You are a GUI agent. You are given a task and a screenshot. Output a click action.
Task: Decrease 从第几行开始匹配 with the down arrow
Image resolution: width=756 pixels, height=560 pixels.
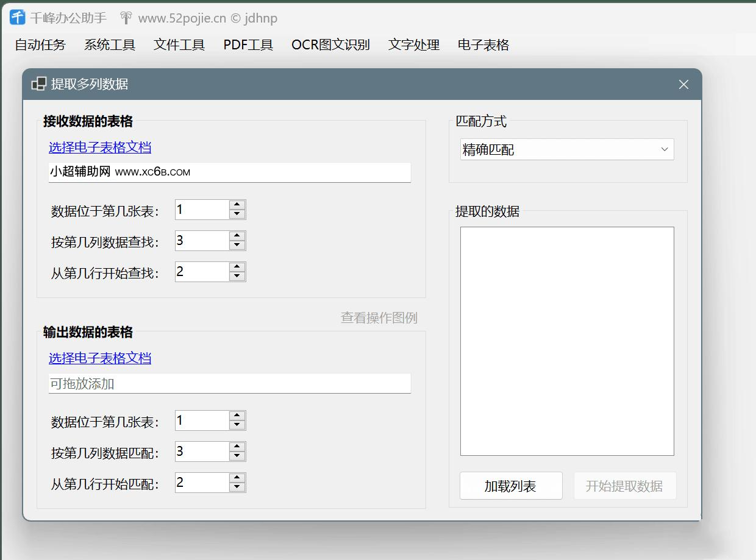(237, 486)
